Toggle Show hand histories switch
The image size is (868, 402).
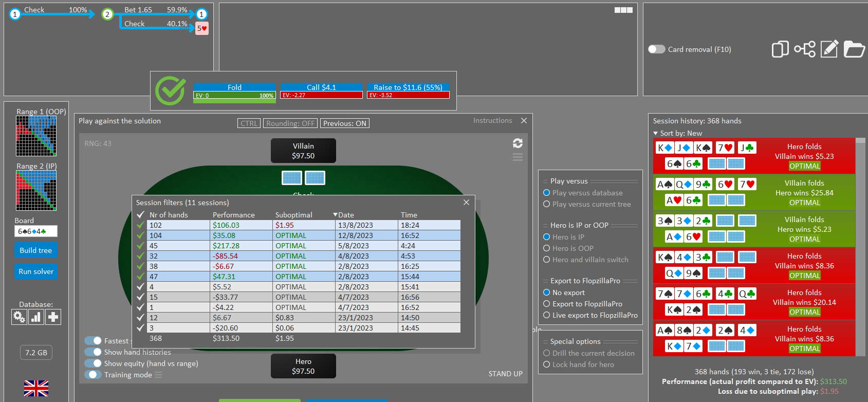click(x=93, y=352)
